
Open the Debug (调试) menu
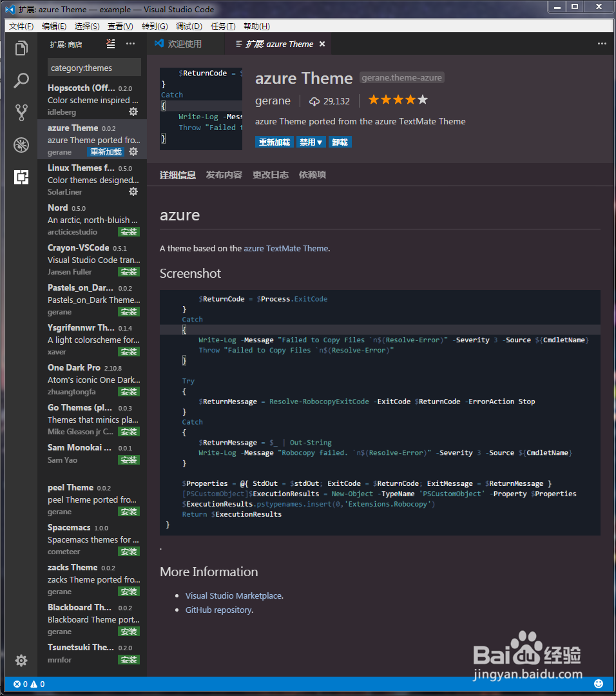coord(189,26)
